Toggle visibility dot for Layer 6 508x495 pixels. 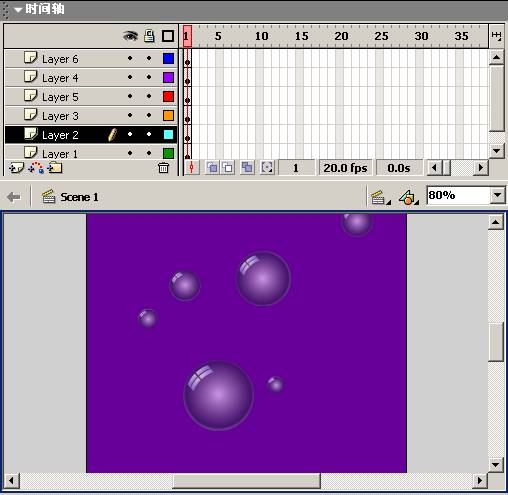tap(130, 58)
